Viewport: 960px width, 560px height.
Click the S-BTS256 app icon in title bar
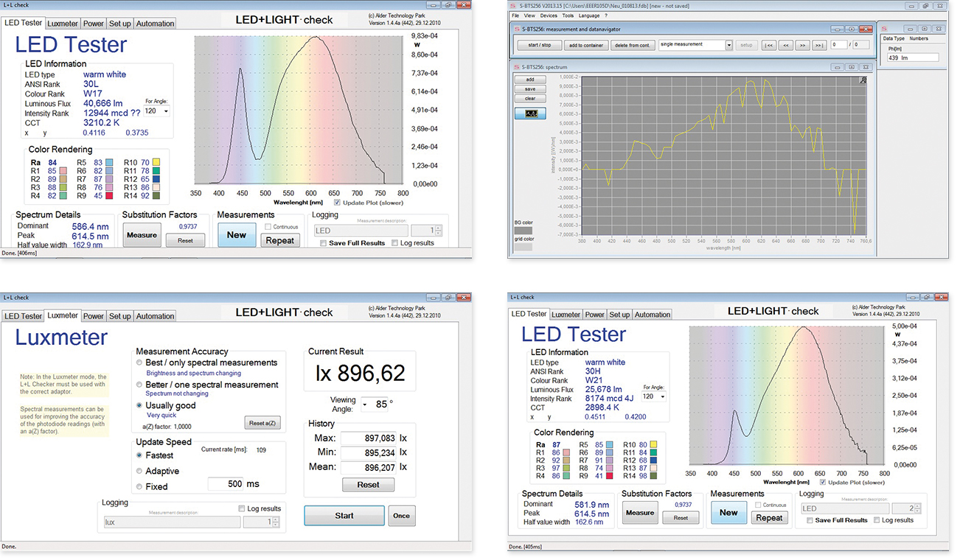[515, 4]
